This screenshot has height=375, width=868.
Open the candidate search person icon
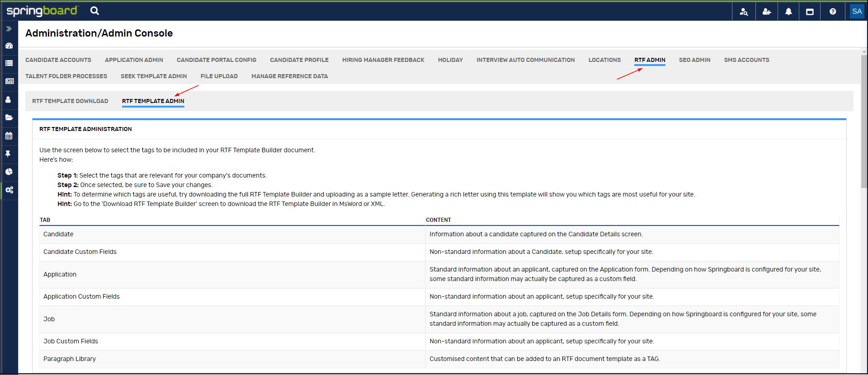pos(744,12)
